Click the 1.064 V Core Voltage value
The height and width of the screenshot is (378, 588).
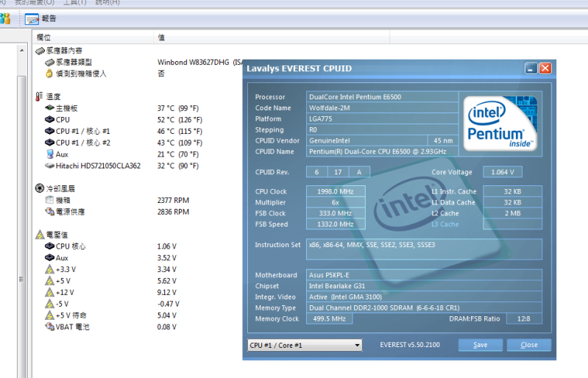[503, 172]
